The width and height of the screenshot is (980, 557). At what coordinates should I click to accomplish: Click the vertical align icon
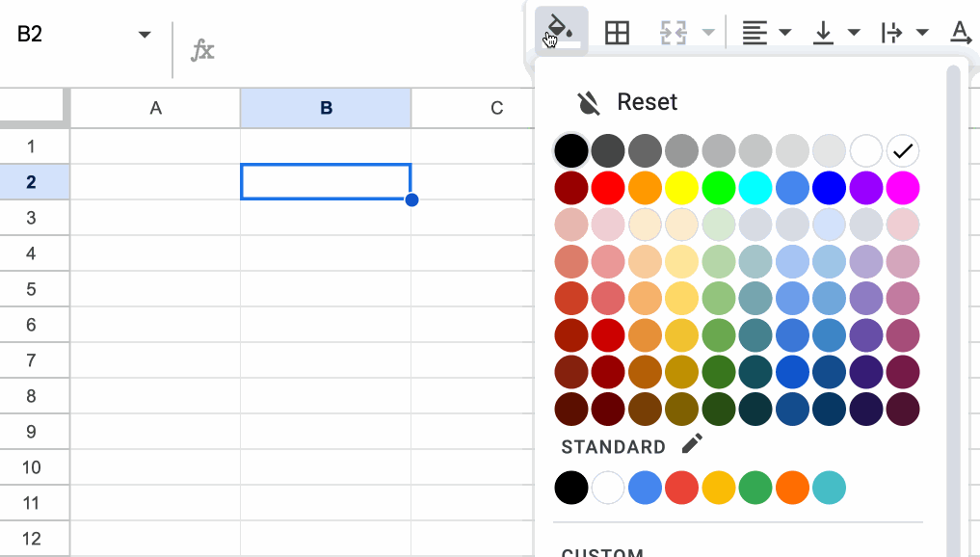(823, 33)
